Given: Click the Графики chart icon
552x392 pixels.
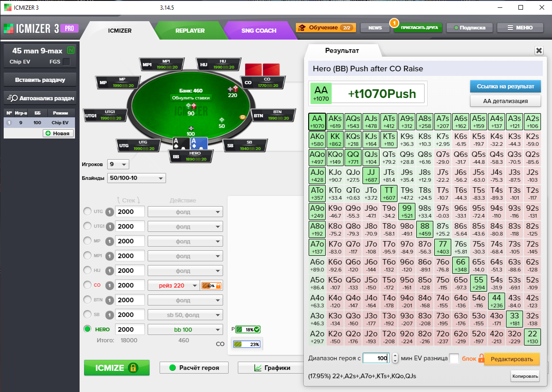Looking at the screenshot, I should coord(258,368).
